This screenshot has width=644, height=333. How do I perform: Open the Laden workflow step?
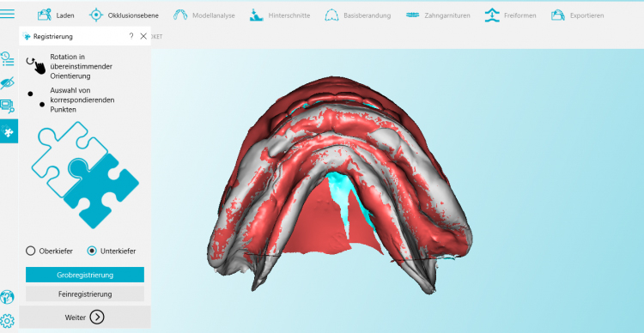(x=56, y=15)
